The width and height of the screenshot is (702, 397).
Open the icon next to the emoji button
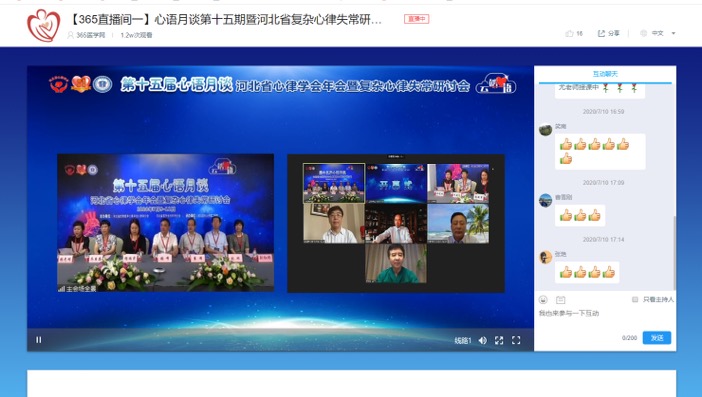point(561,299)
